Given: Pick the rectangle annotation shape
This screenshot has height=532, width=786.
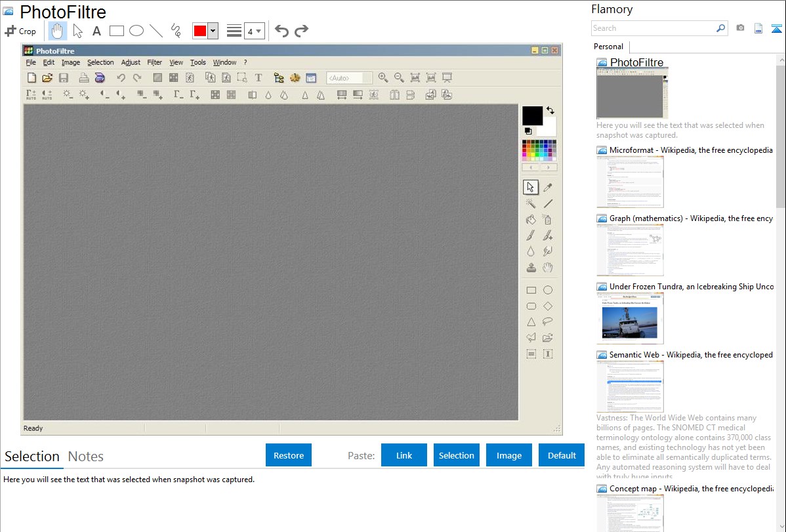Looking at the screenshot, I should tap(116, 31).
